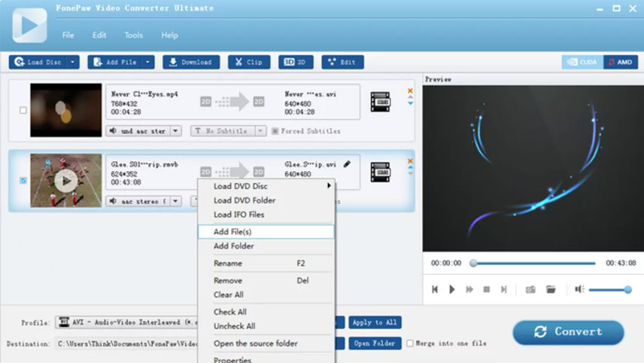Remove Never Close Eyes with orange X
Screen dimensions: 644x363
pyautogui.click(x=410, y=91)
